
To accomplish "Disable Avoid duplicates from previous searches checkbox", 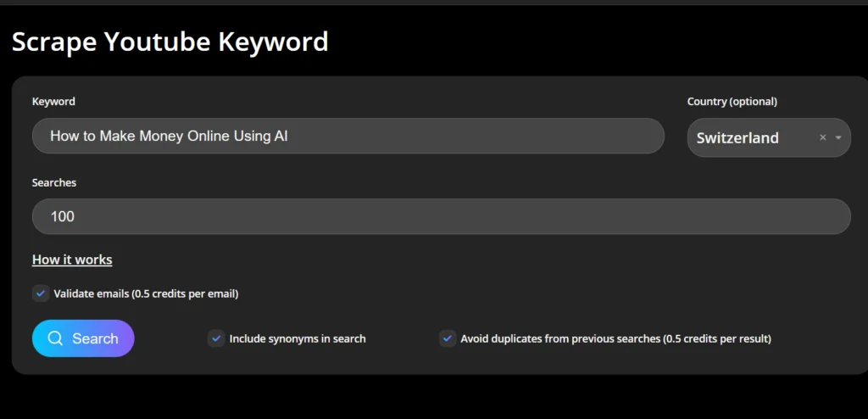I will click(x=448, y=338).
